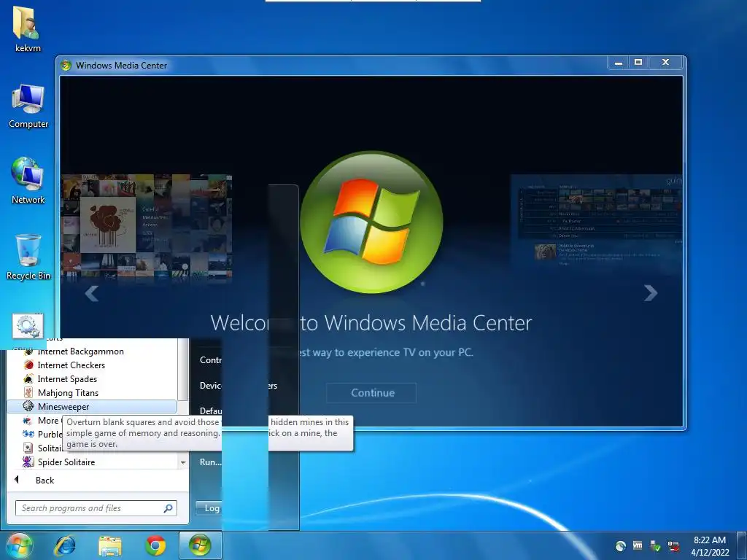The width and height of the screenshot is (747, 560).
Task: Click the Log off button
Action: 209,508
